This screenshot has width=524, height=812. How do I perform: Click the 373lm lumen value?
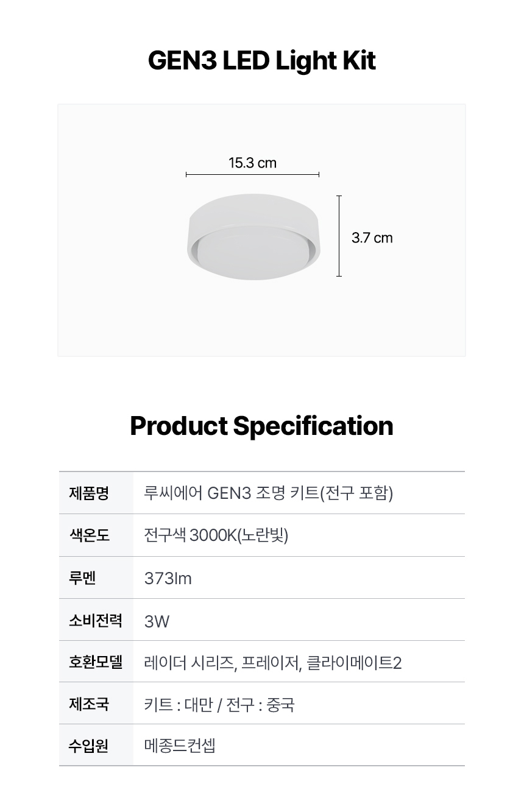tap(168, 578)
